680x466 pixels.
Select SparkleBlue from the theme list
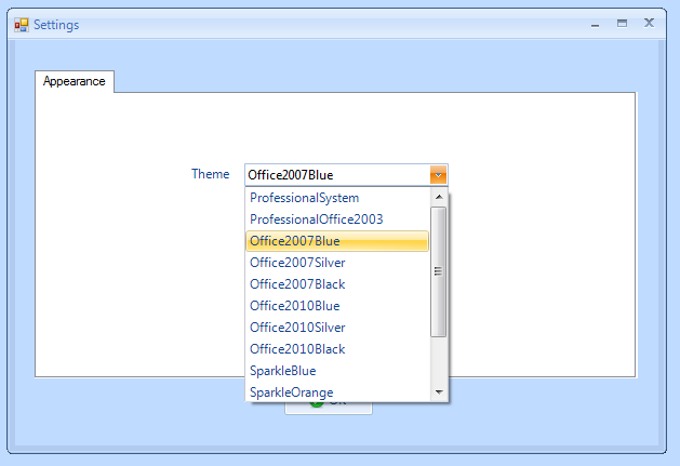[x=337, y=371]
